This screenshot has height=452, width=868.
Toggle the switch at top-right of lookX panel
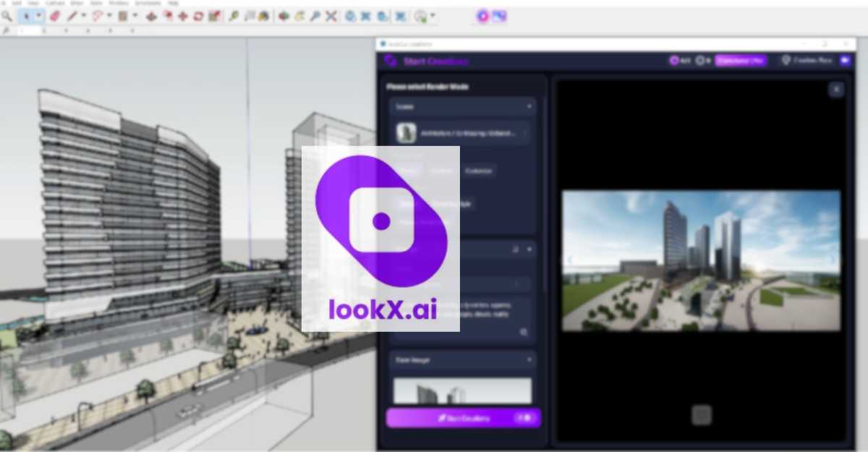click(843, 60)
